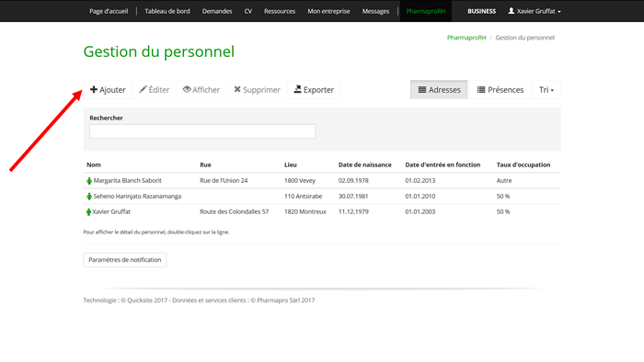
Task: Select the PharmaproRH navigation tab
Action: pos(425,11)
